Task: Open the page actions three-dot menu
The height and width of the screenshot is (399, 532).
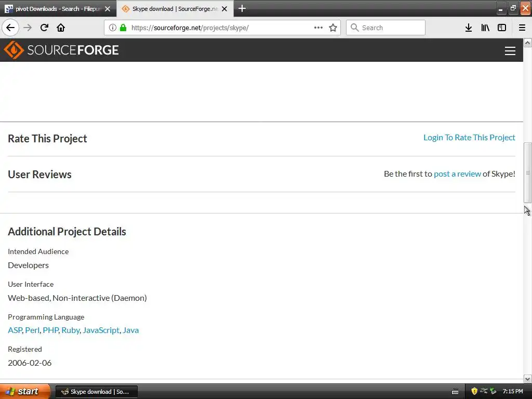Action: (x=318, y=28)
